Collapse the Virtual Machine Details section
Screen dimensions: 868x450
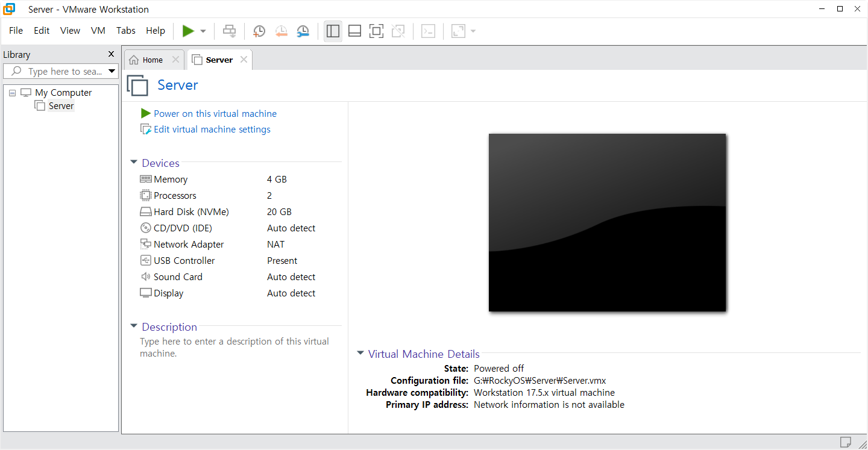[360, 354]
